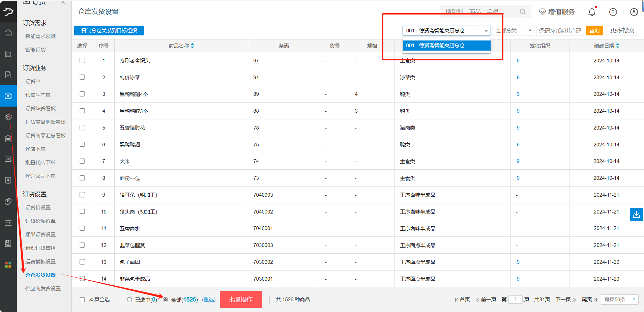644x312 pixels.
Task: Click the home icon in left sidebar
Action: [8, 33]
